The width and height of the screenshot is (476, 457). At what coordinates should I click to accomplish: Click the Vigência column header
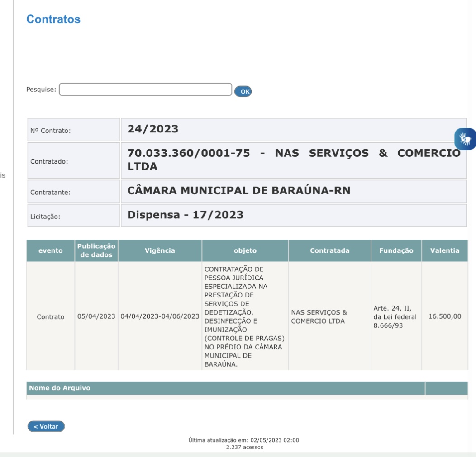pyautogui.click(x=160, y=250)
